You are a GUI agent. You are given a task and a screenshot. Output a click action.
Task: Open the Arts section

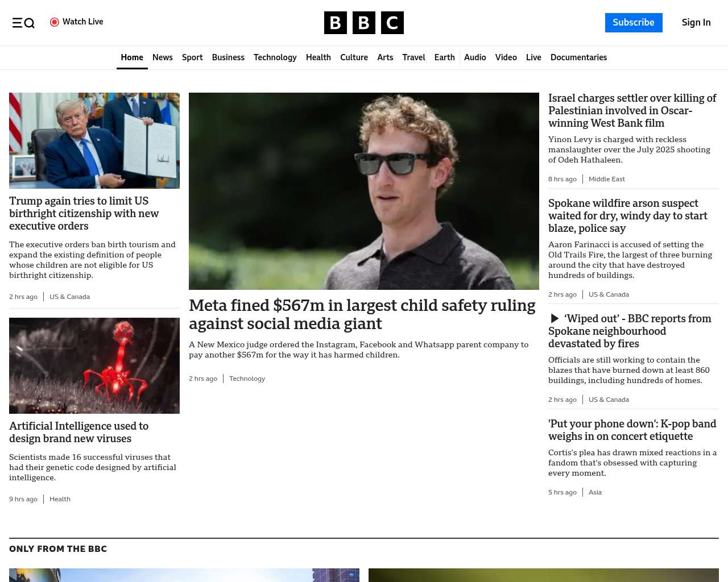pos(385,57)
